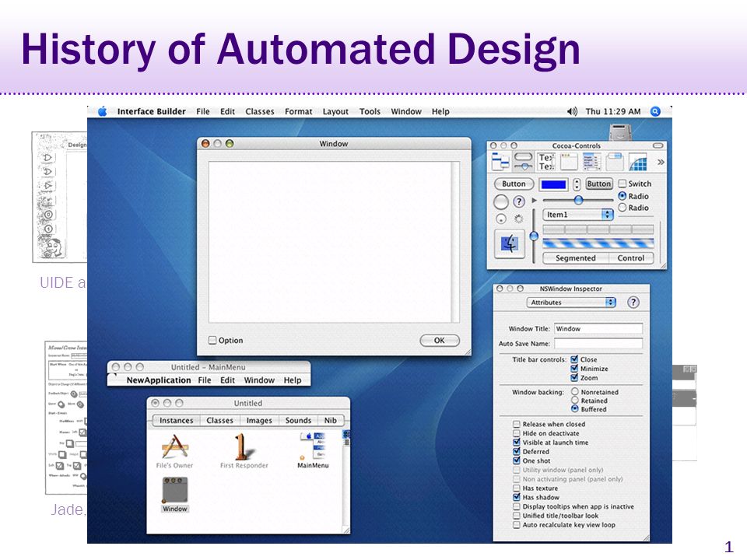Screen dimensions: 747x560
Task: Select the Text palette icon in Cocoa-Controls
Action: pos(546,162)
